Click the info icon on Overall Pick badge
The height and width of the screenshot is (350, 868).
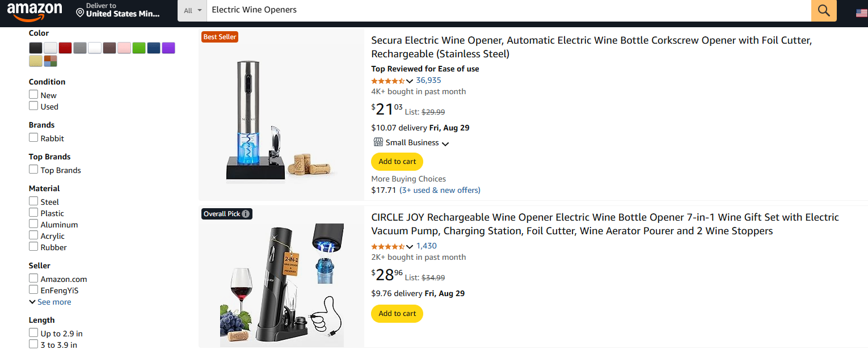[x=245, y=214]
